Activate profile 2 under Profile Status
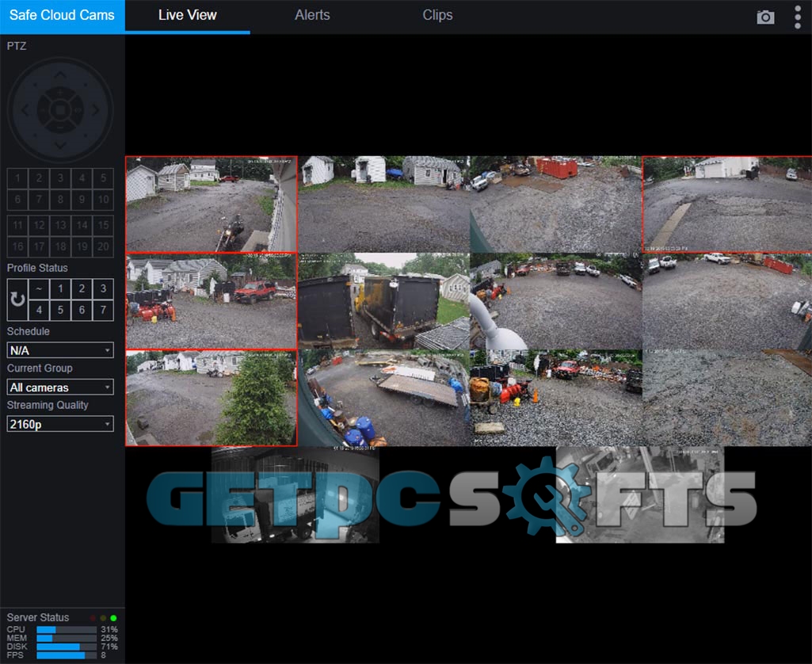 point(82,288)
